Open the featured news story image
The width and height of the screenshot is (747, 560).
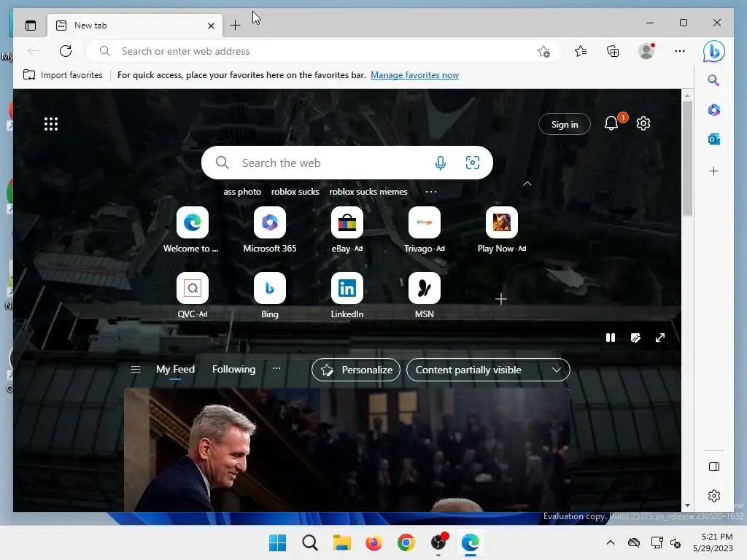pos(347,450)
